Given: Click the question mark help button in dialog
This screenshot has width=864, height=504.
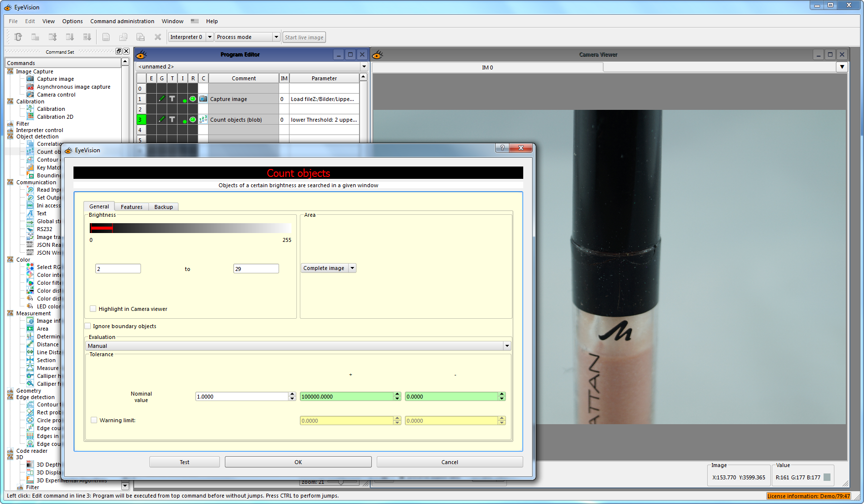Looking at the screenshot, I should click(502, 148).
